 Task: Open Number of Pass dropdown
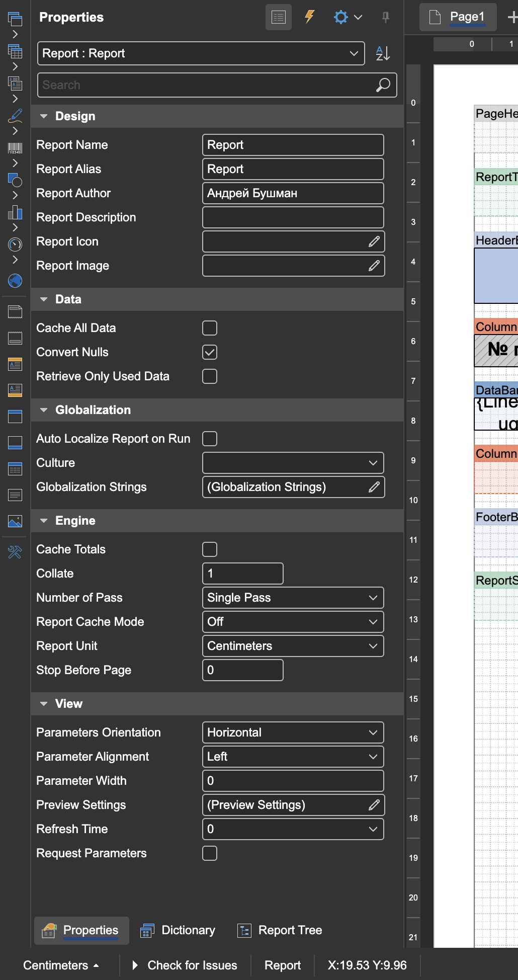pyautogui.click(x=293, y=598)
